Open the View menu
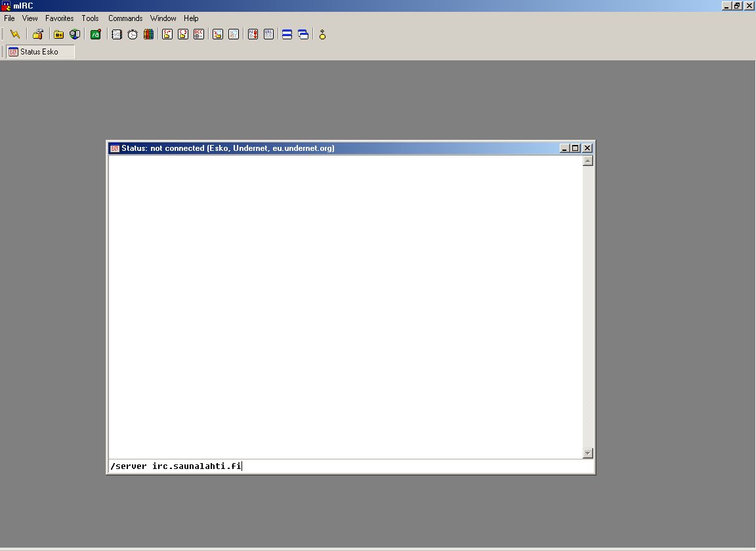The image size is (756, 551). [x=30, y=18]
